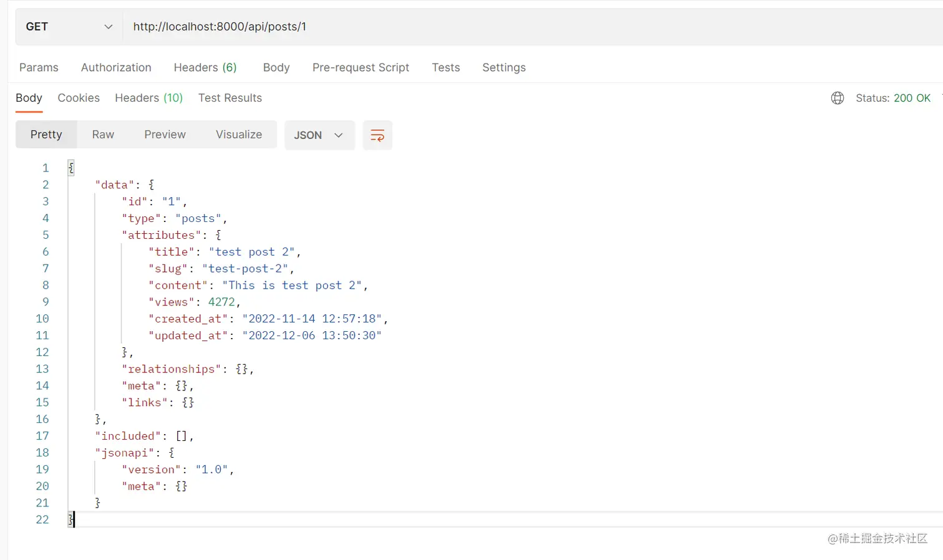Open the Test Results tab
The image size is (943, 560).
click(x=230, y=98)
